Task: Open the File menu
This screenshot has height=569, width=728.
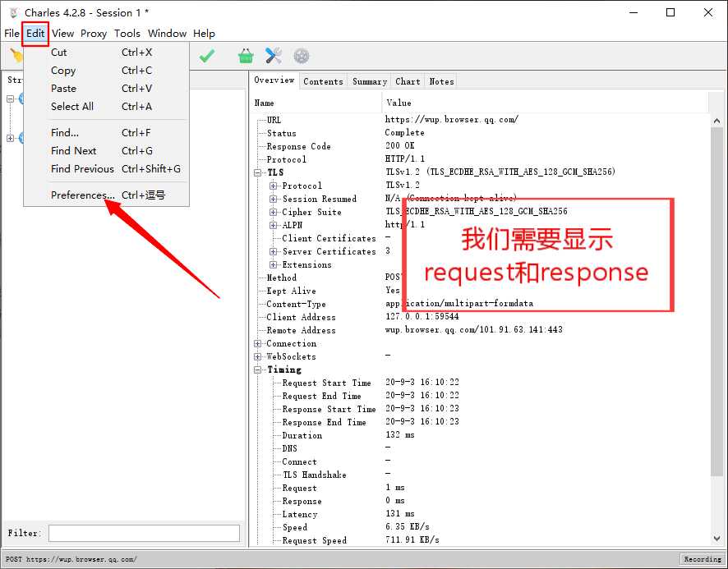Action: tap(12, 34)
